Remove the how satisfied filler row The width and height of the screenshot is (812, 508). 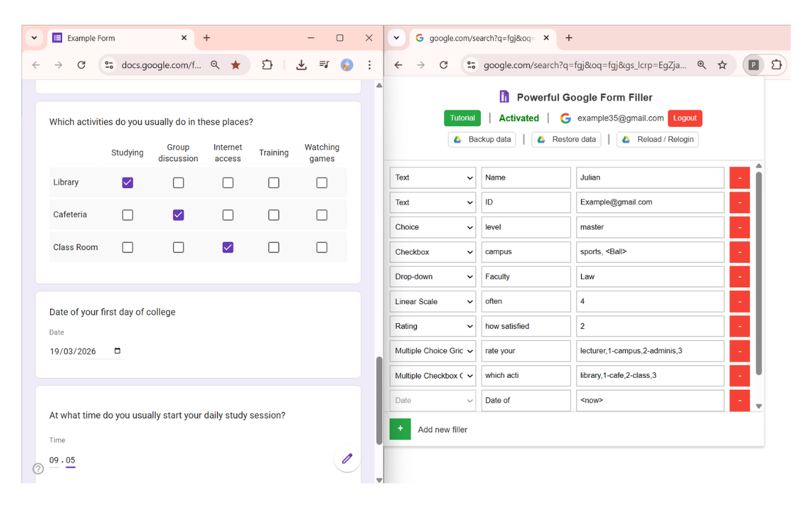tap(740, 326)
